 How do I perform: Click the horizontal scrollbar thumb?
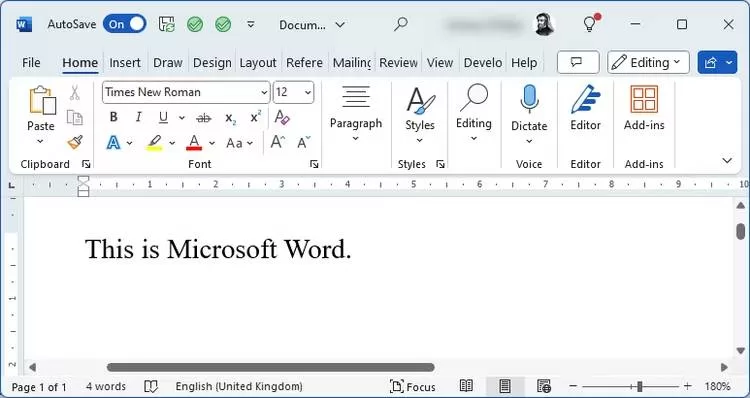click(x=271, y=367)
